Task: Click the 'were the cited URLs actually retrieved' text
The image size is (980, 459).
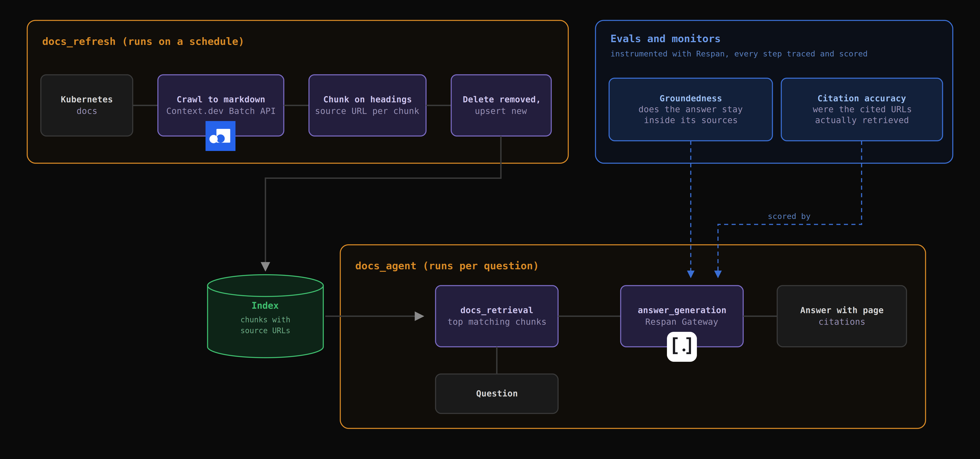Action: pyautogui.click(x=862, y=115)
